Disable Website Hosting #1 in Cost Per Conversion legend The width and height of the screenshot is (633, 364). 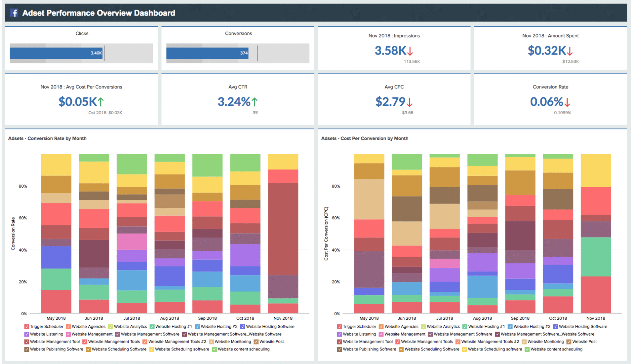(464, 326)
